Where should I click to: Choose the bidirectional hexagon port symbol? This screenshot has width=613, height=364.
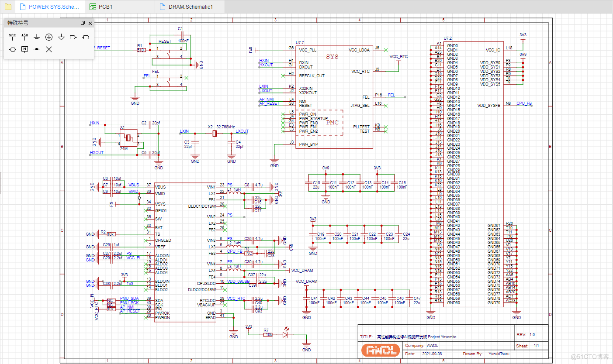[x=13, y=49]
